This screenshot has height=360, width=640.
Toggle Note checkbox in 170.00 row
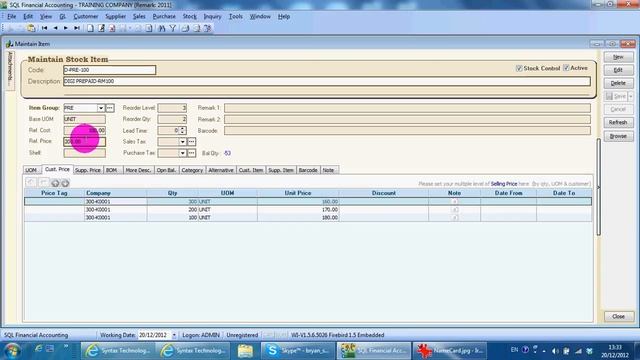[x=455, y=210]
